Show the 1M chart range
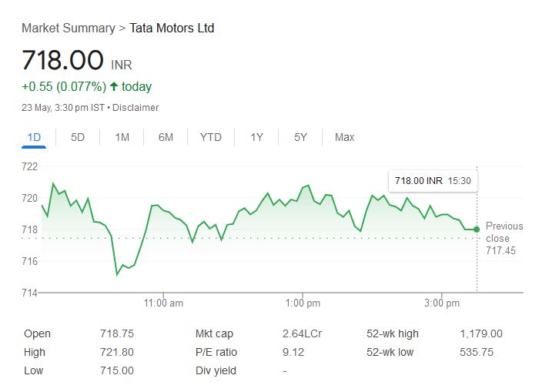This screenshot has width=559, height=392. (x=122, y=137)
